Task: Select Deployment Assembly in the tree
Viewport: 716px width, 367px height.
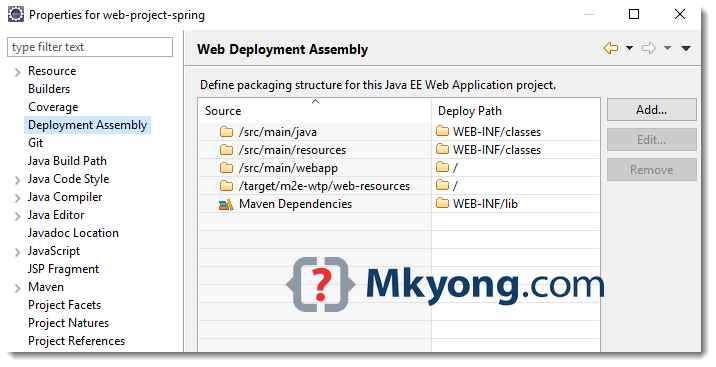Action: pyautogui.click(x=87, y=125)
